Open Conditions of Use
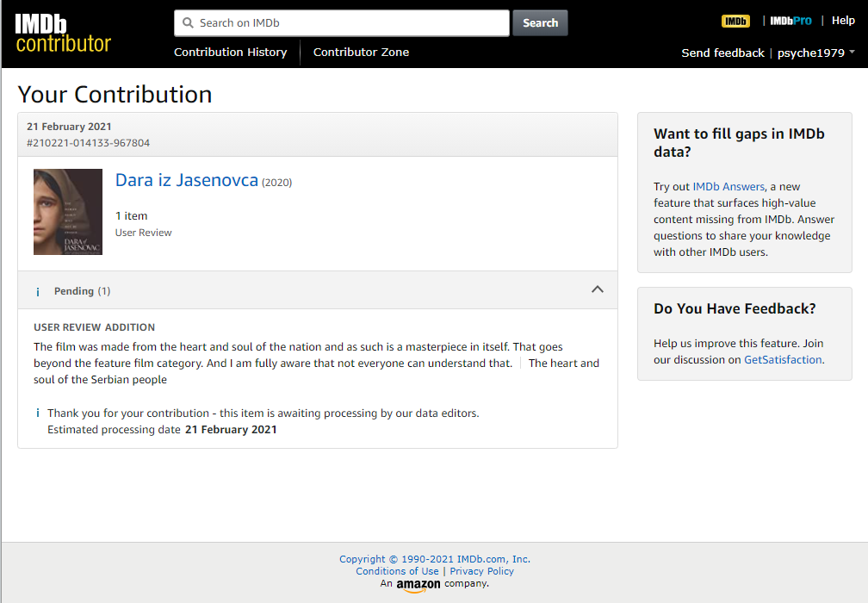The height and width of the screenshot is (603, 868). [397, 571]
